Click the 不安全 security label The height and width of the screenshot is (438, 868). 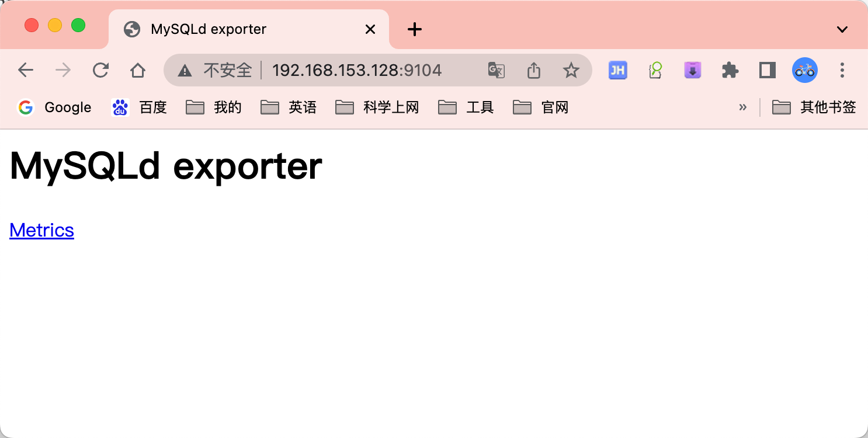point(227,71)
